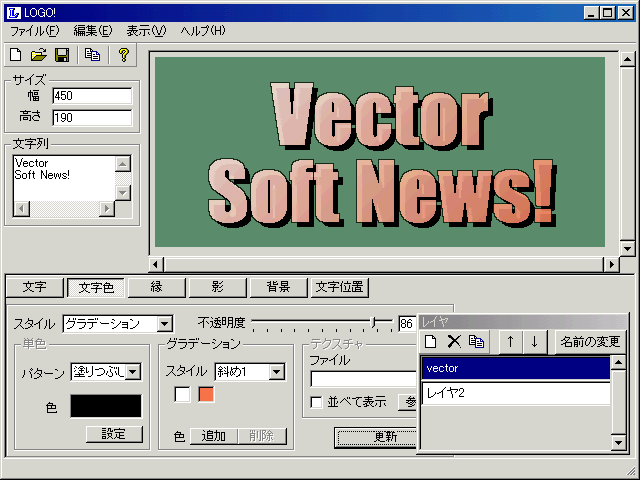Image resolution: width=640 pixels, height=480 pixels.
Task: Save using the floppy disk icon
Action: click(62, 55)
